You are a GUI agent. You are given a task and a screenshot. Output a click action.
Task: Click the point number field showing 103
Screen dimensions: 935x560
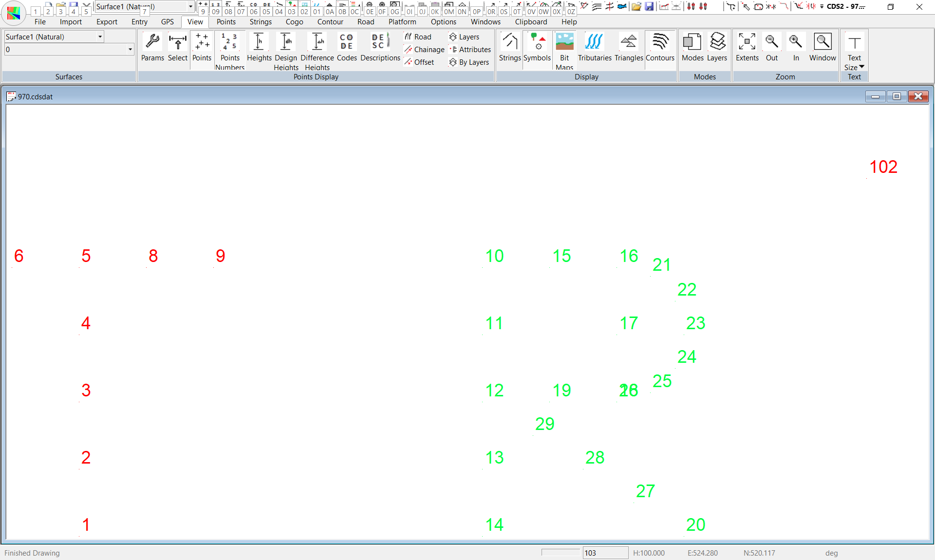click(605, 553)
